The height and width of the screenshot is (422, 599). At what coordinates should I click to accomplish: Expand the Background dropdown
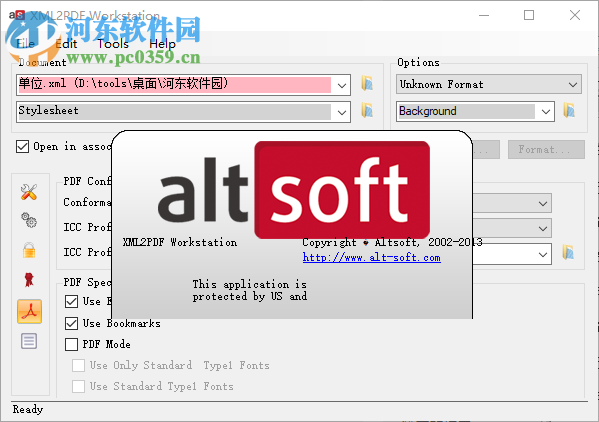546,112
